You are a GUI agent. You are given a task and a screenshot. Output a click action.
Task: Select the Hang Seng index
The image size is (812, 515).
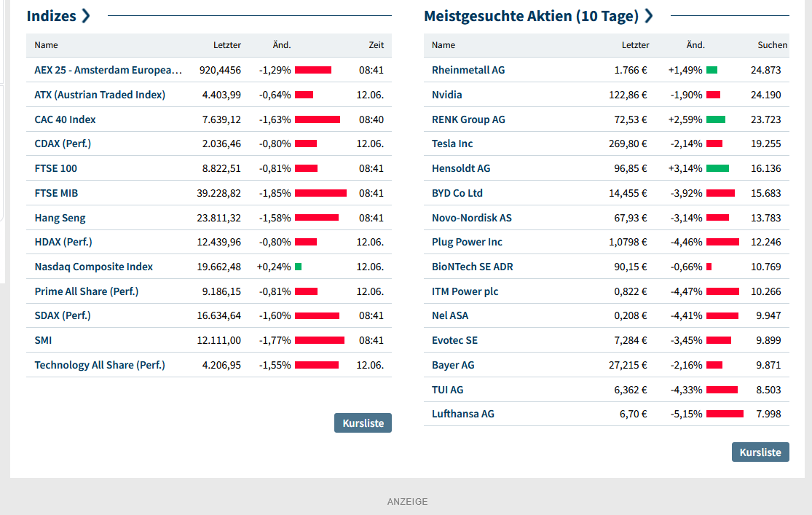pos(60,218)
